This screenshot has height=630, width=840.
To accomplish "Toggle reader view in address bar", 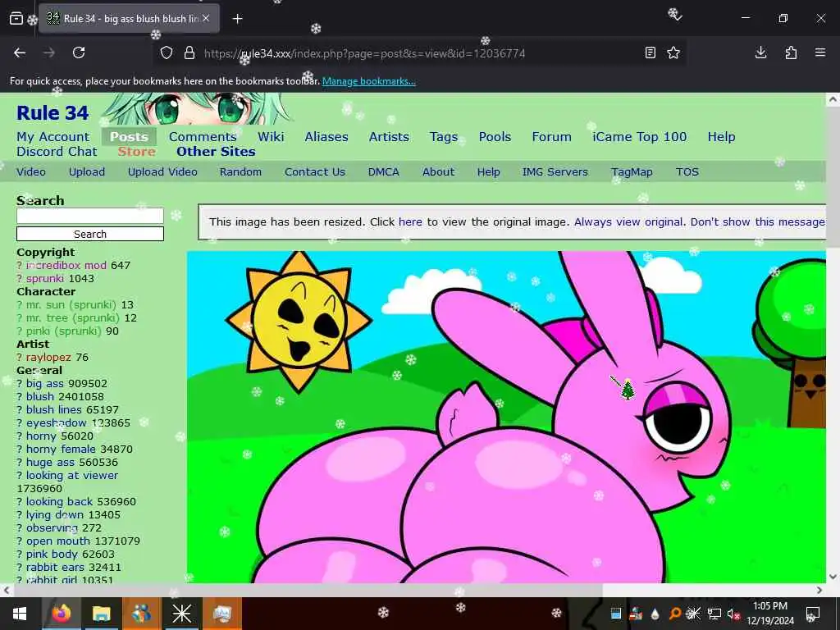I will pos(650,52).
